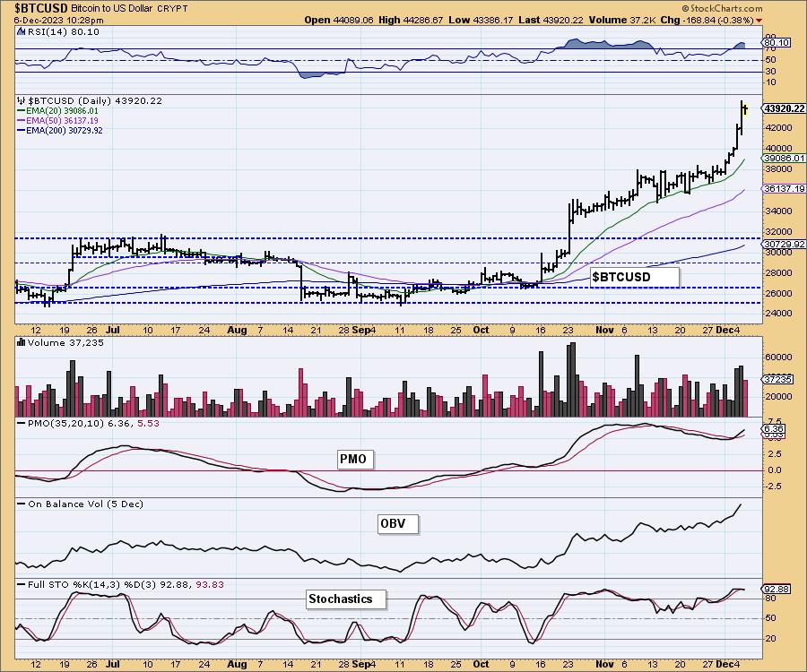Click the 0.0 PMO axis label
This screenshot has width=807, height=672.
pyautogui.click(x=774, y=470)
